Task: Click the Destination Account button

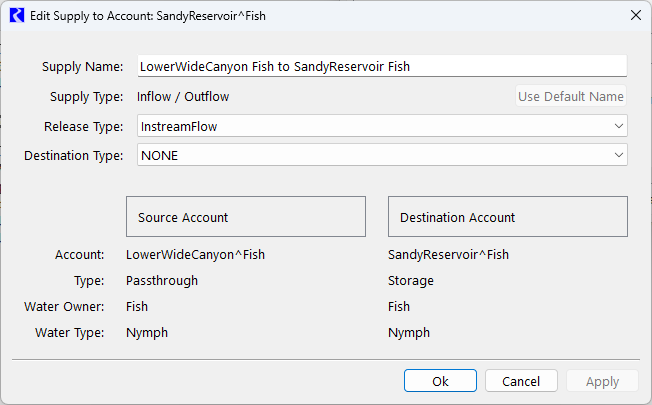Action: click(x=507, y=217)
